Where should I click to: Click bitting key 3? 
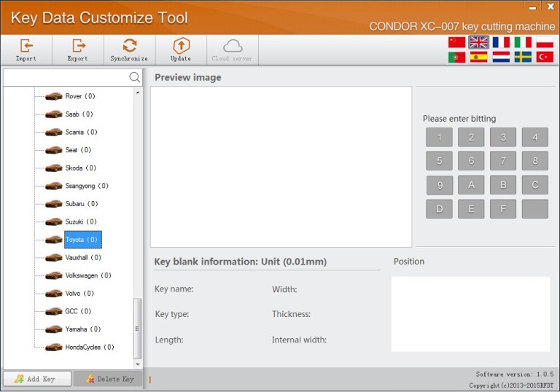503,137
